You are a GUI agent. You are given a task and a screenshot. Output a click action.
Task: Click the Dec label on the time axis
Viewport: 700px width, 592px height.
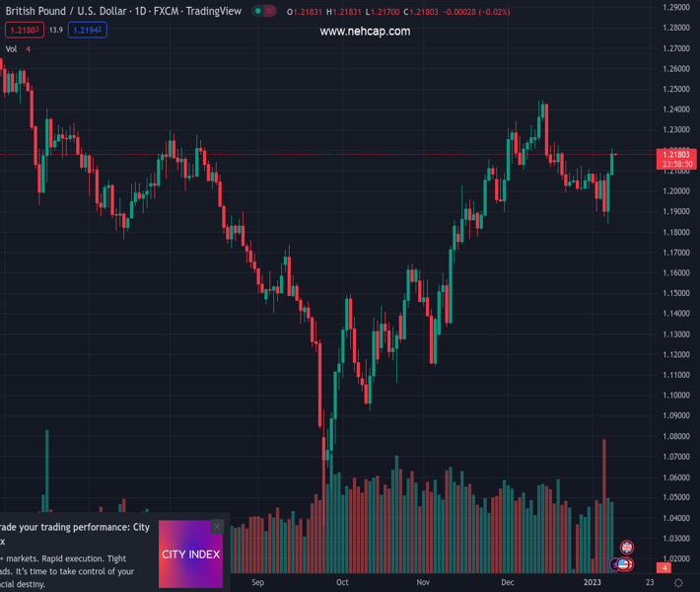[x=507, y=583]
